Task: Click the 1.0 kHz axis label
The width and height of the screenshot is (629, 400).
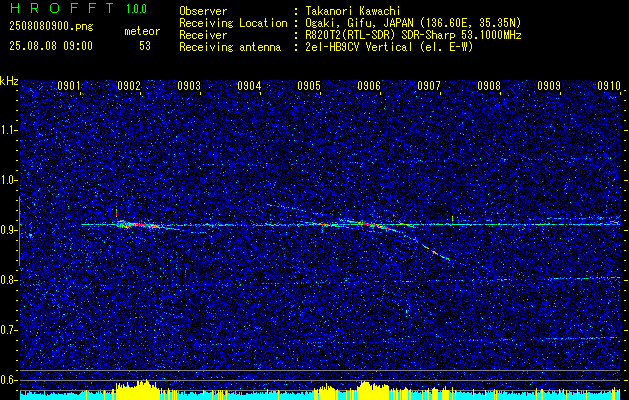Action: coord(8,180)
